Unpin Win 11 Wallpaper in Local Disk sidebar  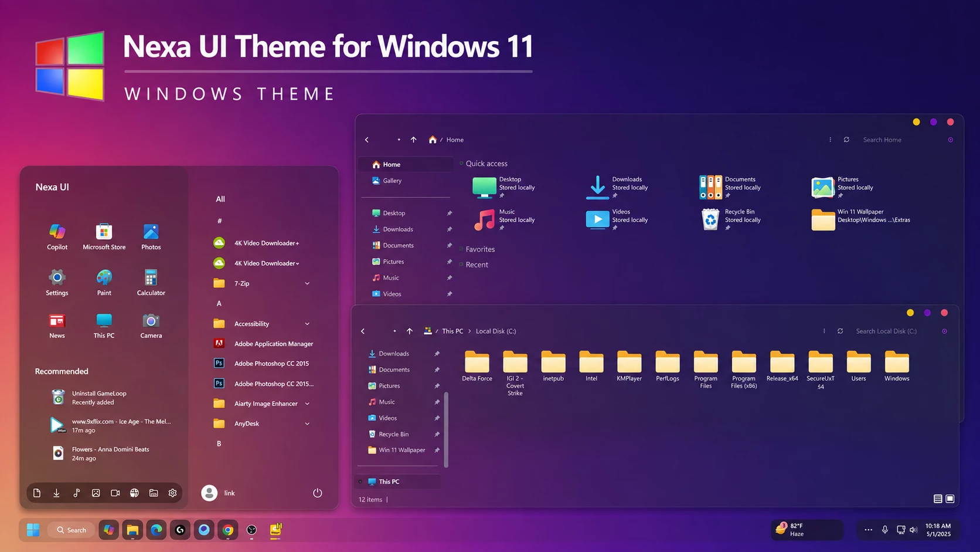[x=437, y=450]
